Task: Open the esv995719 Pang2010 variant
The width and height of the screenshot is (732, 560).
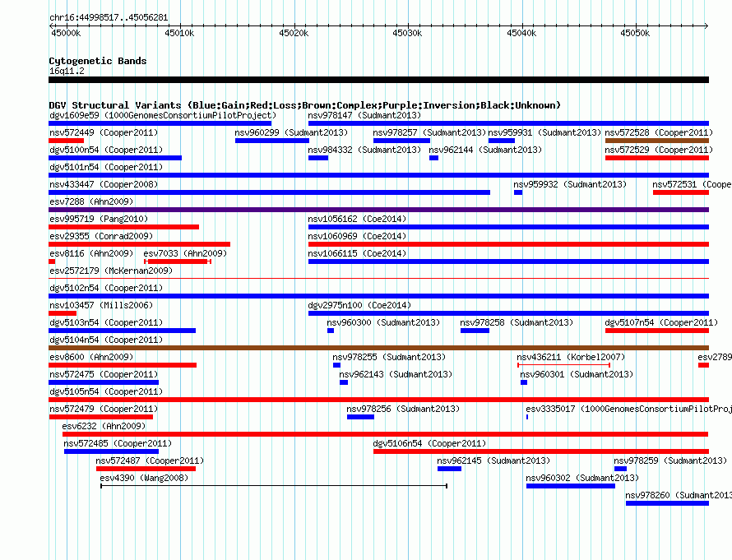Action: (x=99, y=219)
